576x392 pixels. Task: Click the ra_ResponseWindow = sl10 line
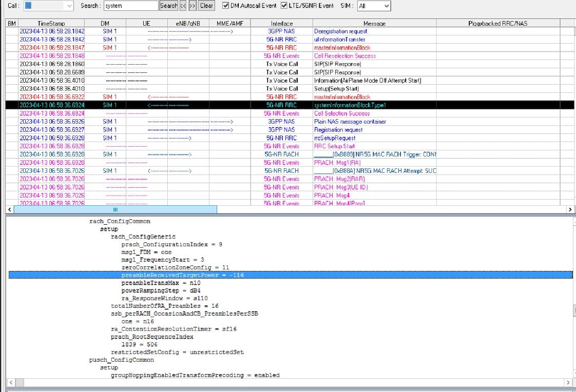point(165,299)
